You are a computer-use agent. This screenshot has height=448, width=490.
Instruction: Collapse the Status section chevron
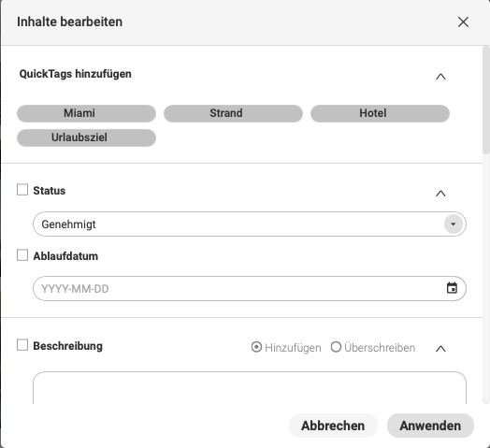[440, 194]
